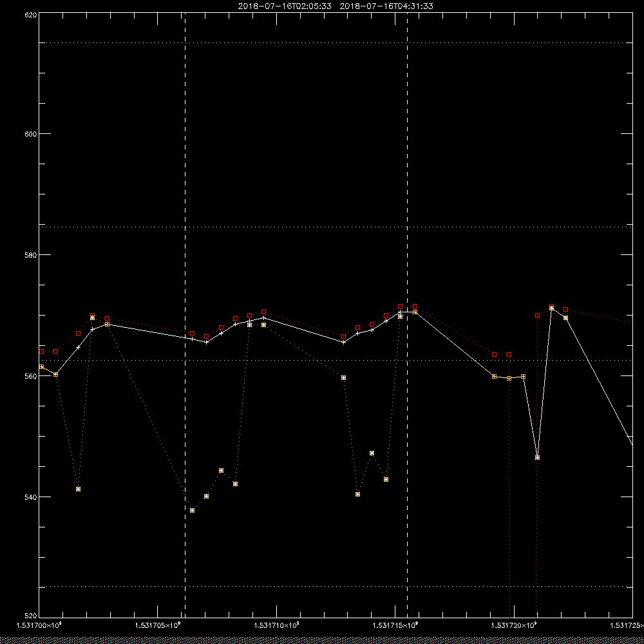644x644 pixels.
Task: Click the 620 y-axis label
Action: [31, 14]
